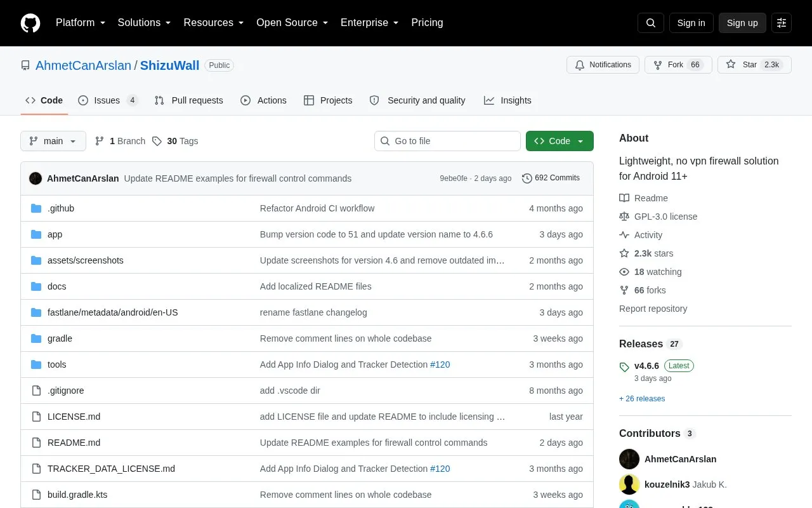Select the Insights tab
This screenshot has width=812, height=508.
point(507,100)
